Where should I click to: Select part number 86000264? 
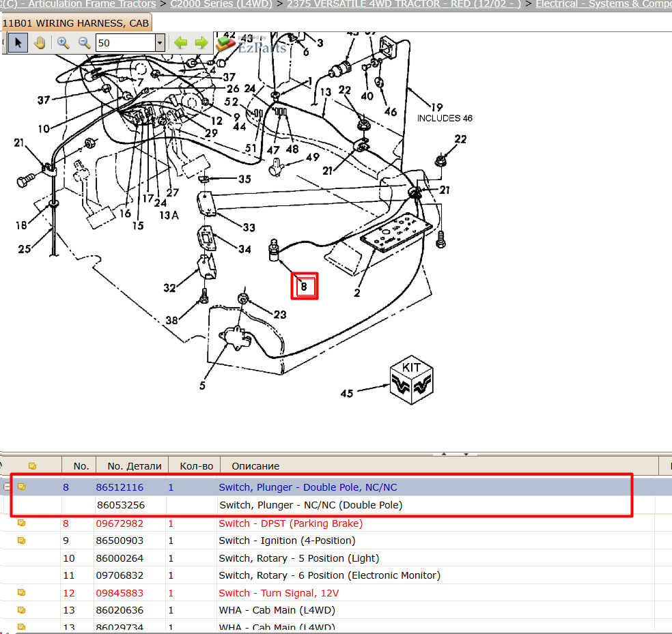point(120,558)
